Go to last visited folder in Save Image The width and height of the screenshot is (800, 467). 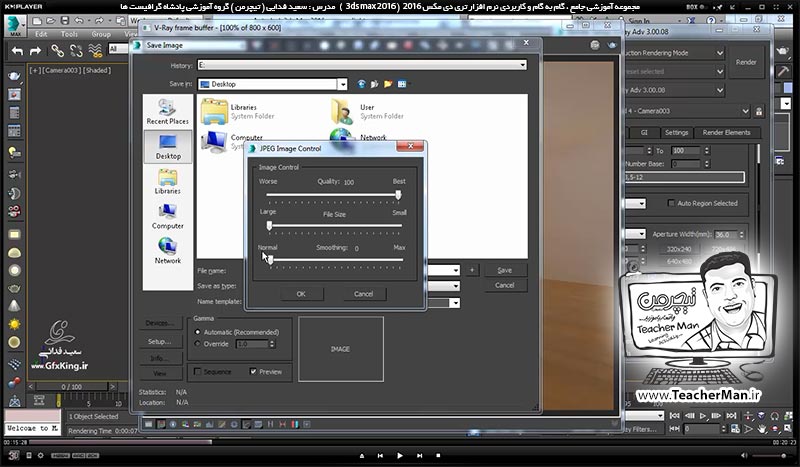tap(362, 84)
